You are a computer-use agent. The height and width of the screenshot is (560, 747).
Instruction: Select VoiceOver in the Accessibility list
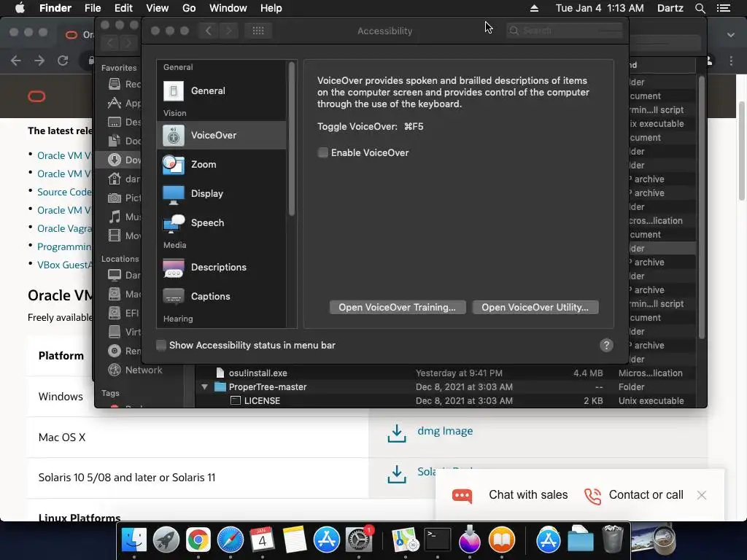[222, 135]
